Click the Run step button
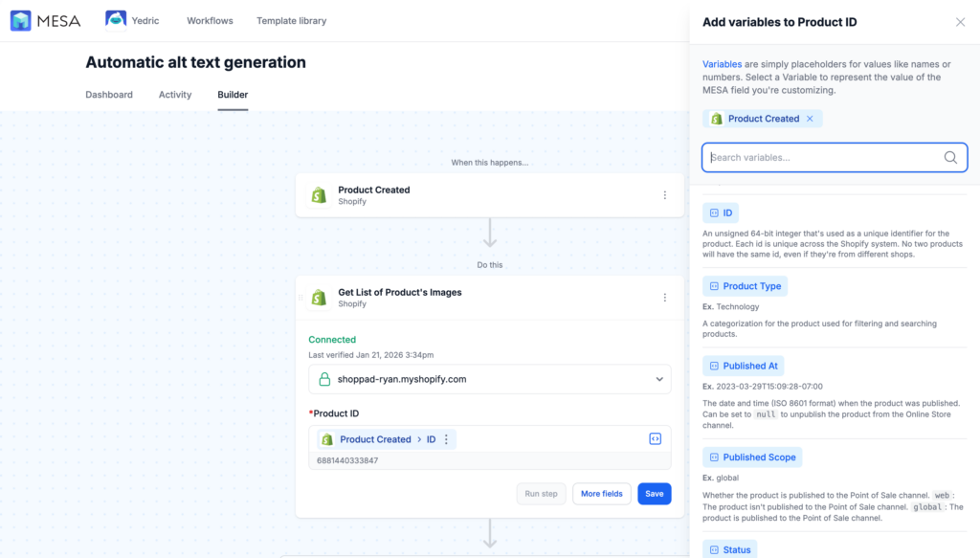The image size is (980, 558). (541, 493)
